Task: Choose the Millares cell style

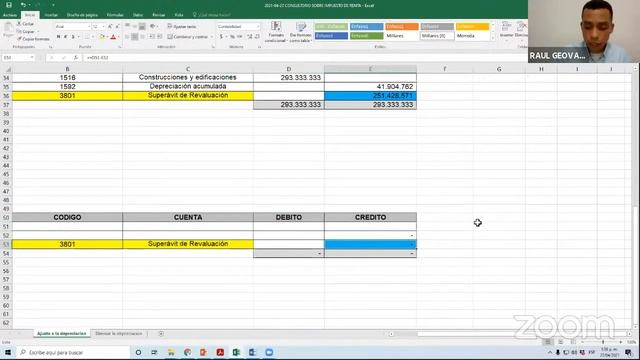Action: pyautogui.click(x=402, y=36)
